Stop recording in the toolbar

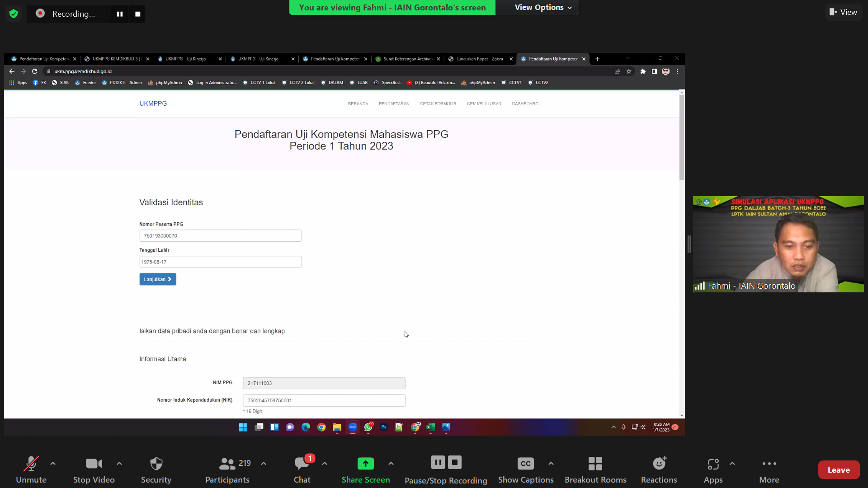[x=455, y=462]
